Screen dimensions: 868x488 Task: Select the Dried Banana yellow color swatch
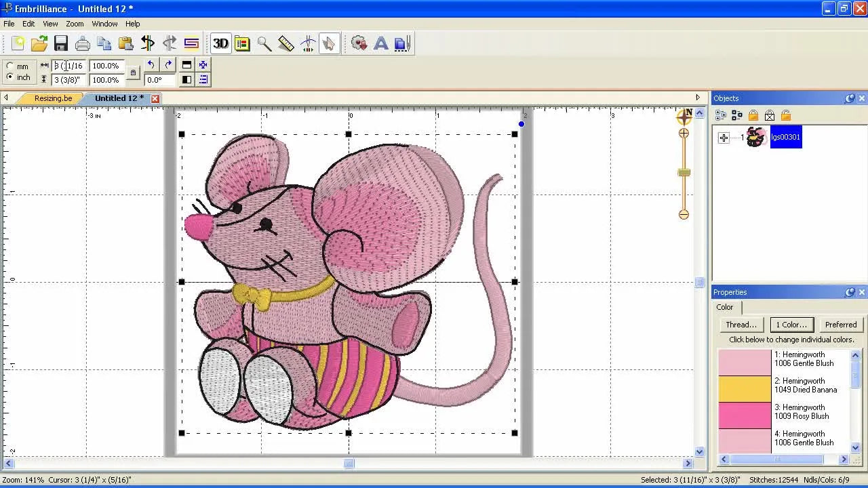[745, 388]
